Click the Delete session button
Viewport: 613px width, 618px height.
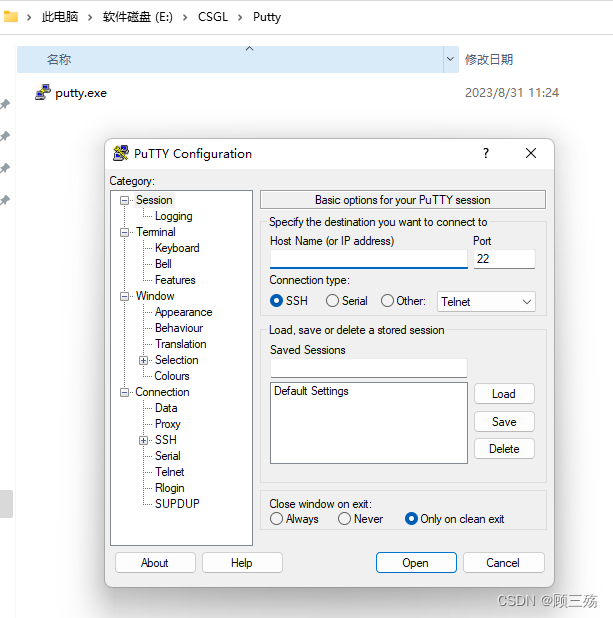[504, 449]
